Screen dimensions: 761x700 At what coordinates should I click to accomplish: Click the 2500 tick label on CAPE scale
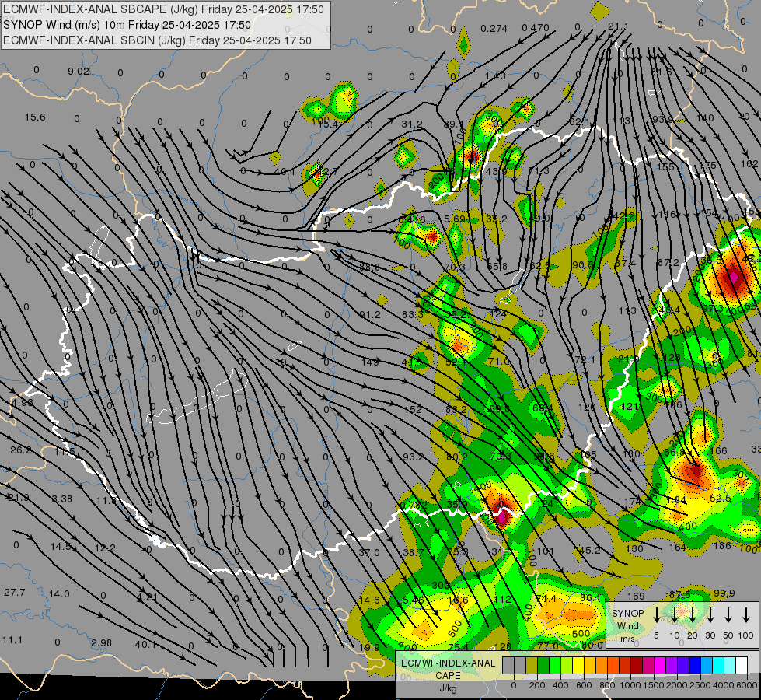(700, 685)
